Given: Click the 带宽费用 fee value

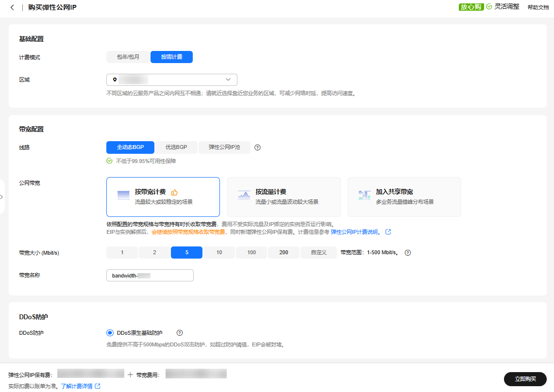Looking at the screenshot, I should click(196, 374).
